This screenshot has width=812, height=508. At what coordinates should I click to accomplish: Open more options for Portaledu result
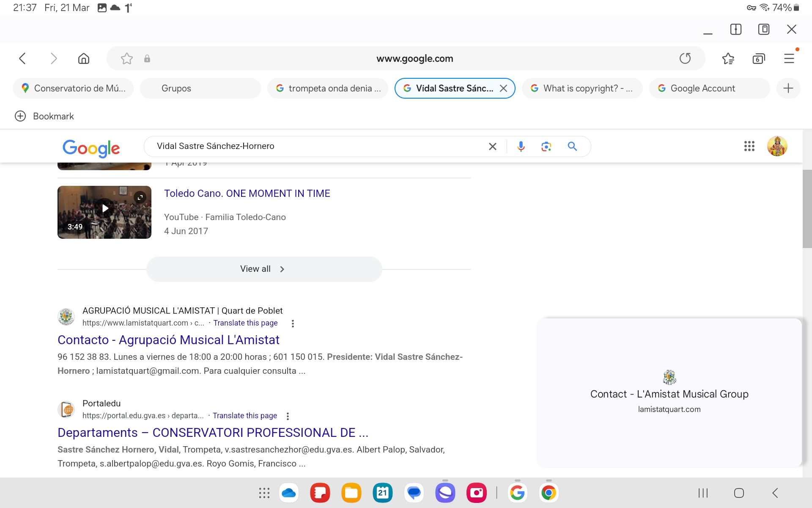pyautogui.click(x=288, y=416)
